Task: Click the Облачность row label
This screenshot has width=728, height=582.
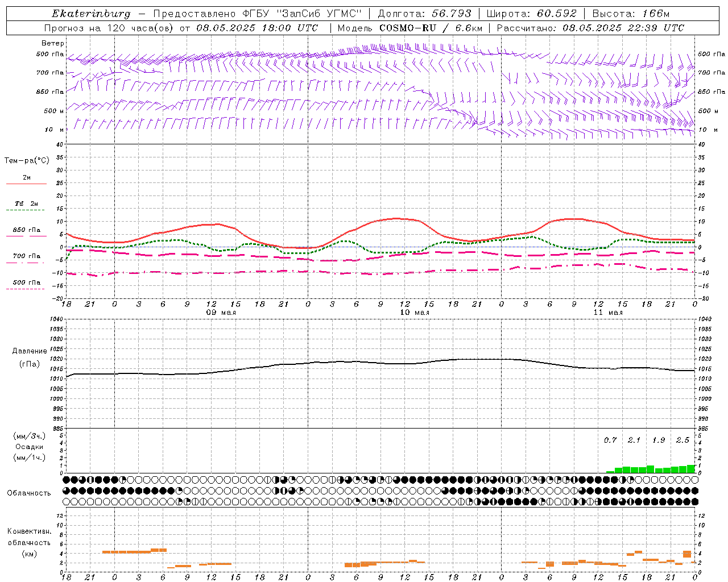Action: (29, 493)
